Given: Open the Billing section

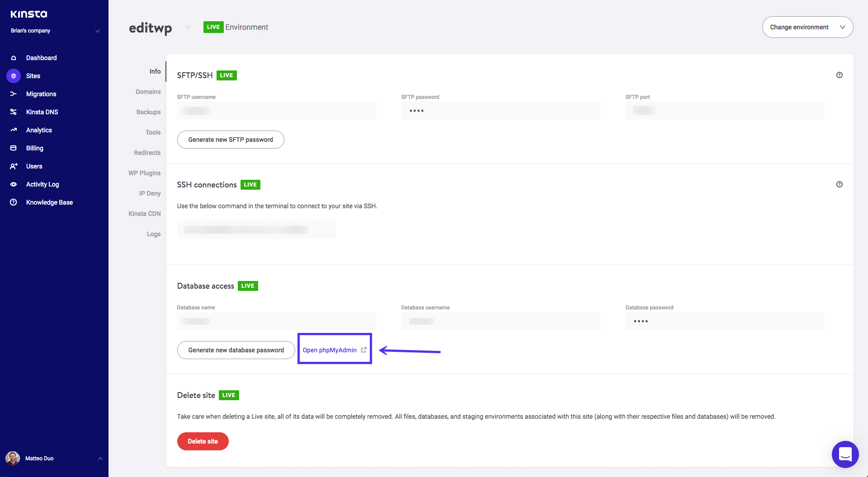Looking at the screenshot, I should (34, 148).
